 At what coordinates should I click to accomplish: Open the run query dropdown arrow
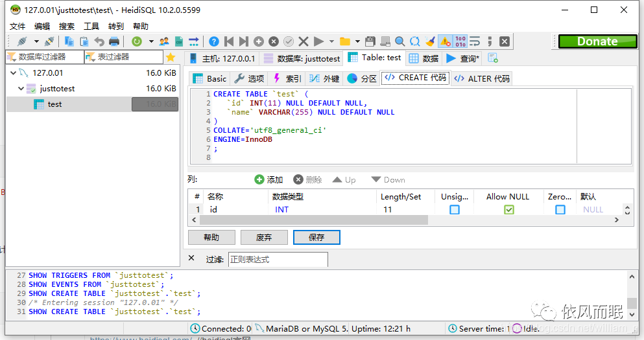coord(332,41)
